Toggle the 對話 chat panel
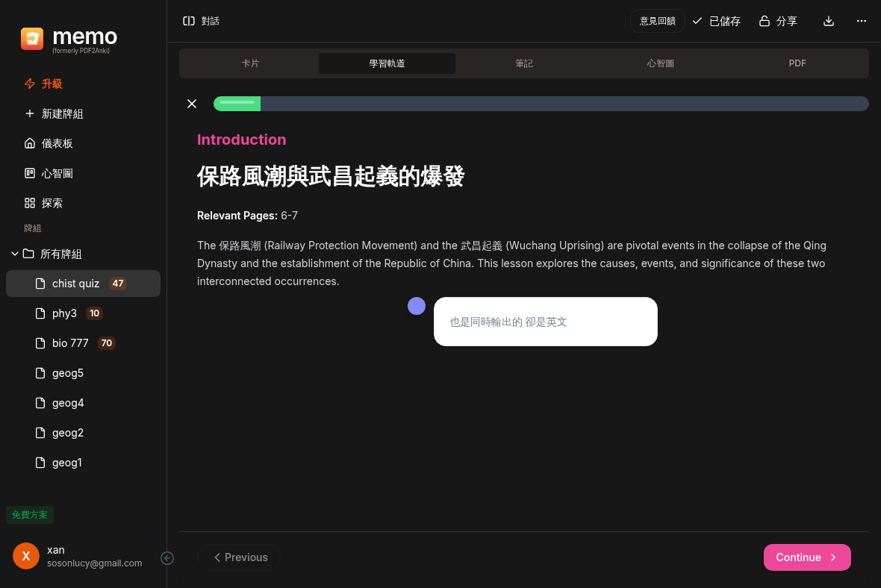The width and height of the screenshot is (881, 588). click(201, 21)
